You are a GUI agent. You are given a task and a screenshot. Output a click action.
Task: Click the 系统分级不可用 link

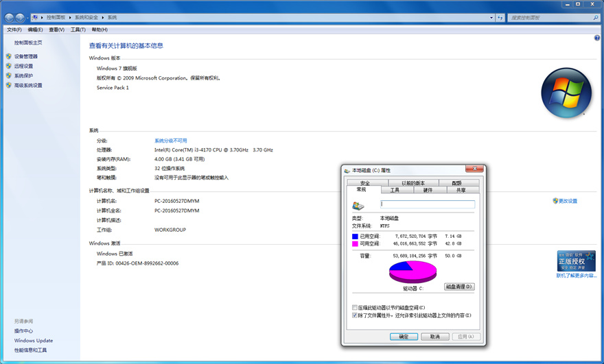coord(171,141)
